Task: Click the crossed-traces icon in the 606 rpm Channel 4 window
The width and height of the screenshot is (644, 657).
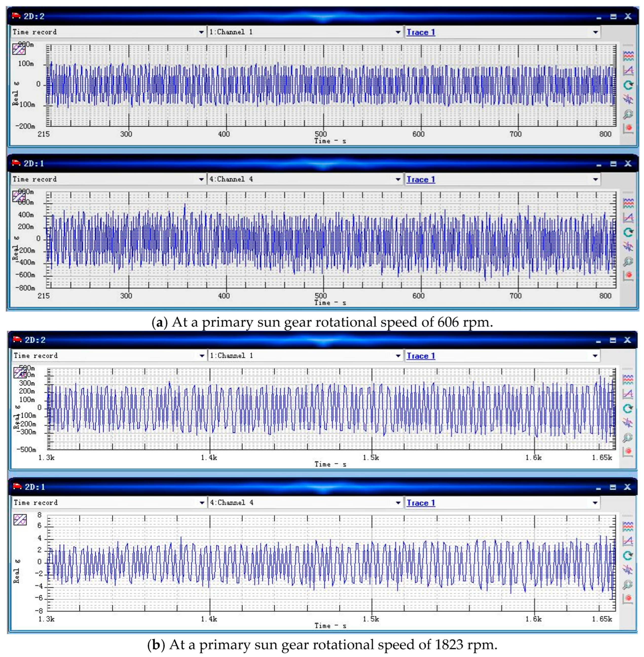Action: click(628, 247)
